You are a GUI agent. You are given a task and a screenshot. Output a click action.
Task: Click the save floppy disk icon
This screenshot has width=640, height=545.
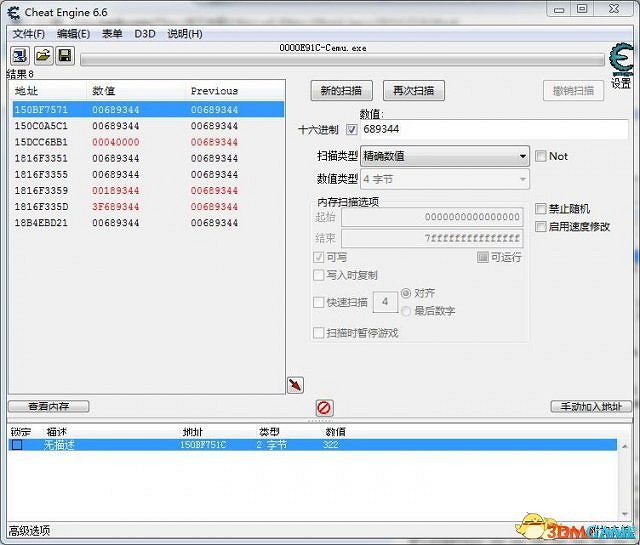(64, 55)
